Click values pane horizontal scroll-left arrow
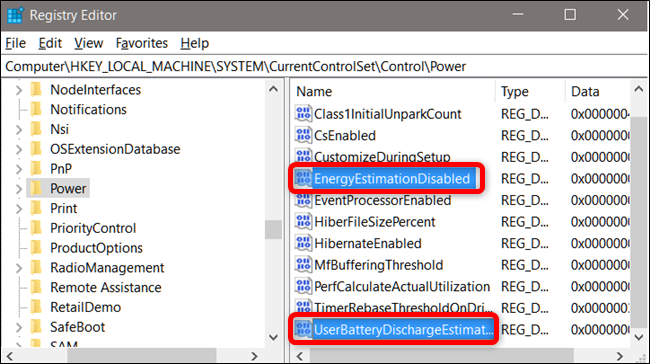 pos(299,356)
